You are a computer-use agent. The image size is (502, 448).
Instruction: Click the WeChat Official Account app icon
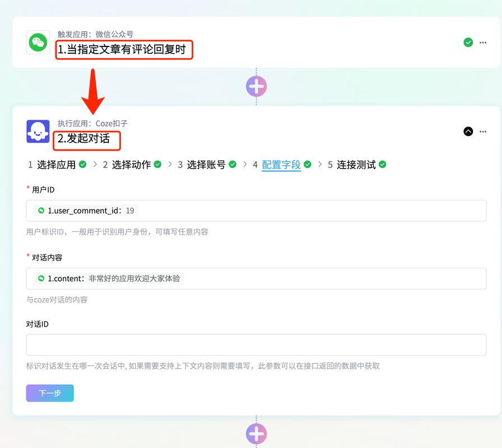(x=38, y=42)
